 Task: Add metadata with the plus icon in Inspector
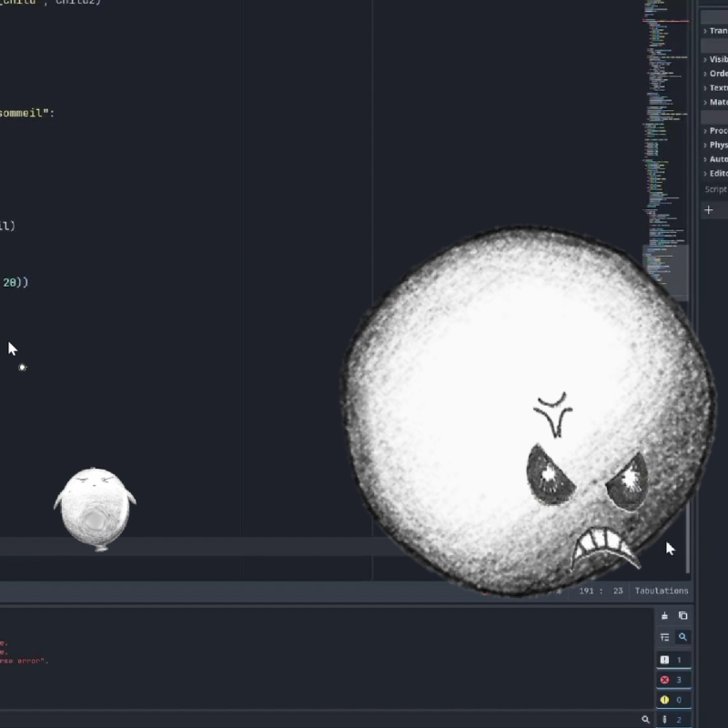coord(709,209)
